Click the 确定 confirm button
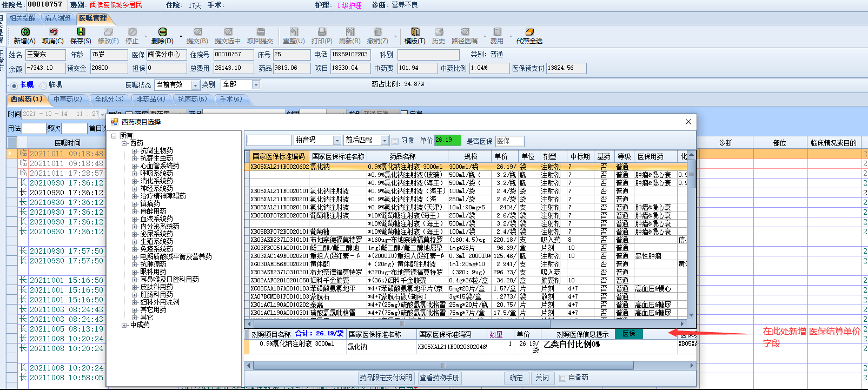The image size is (868, 390). click(x=516, y=378)
